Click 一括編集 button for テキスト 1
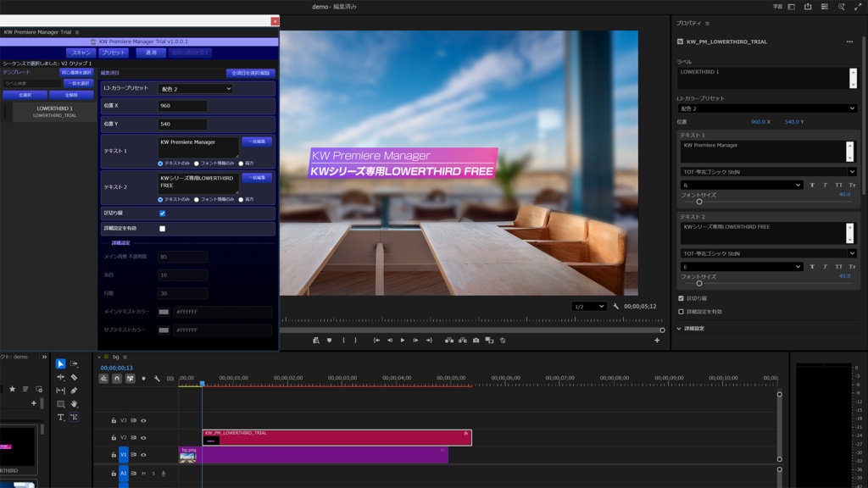Viewport: 868px width, 488px height. pyautogui.click(x=257, y=141)
